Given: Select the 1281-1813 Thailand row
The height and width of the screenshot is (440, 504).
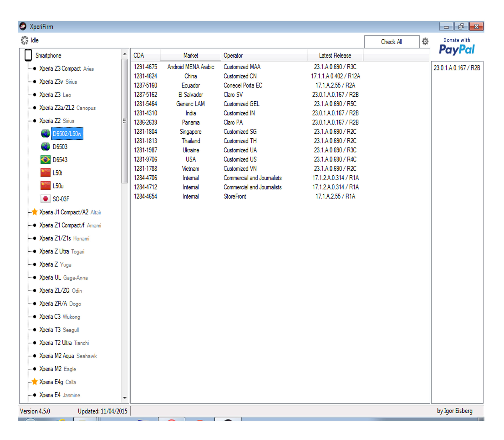Looking at the screenshot, I should [280, 141].
